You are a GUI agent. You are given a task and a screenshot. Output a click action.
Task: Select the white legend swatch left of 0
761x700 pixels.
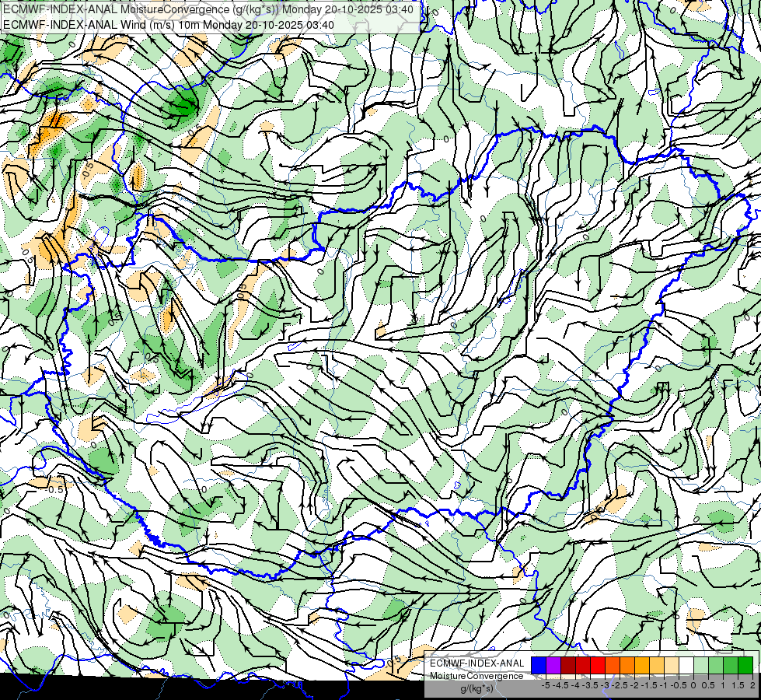[x=686, y=665]
